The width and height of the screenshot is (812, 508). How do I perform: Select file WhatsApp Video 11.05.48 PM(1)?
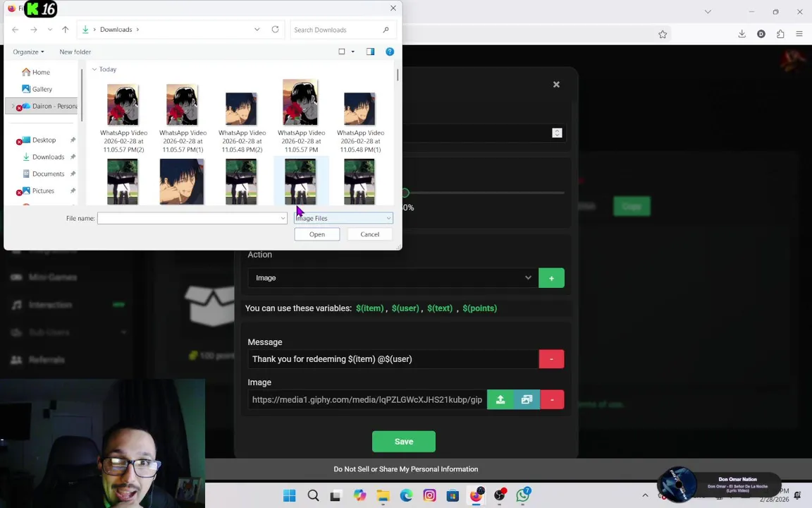point(360,122)
